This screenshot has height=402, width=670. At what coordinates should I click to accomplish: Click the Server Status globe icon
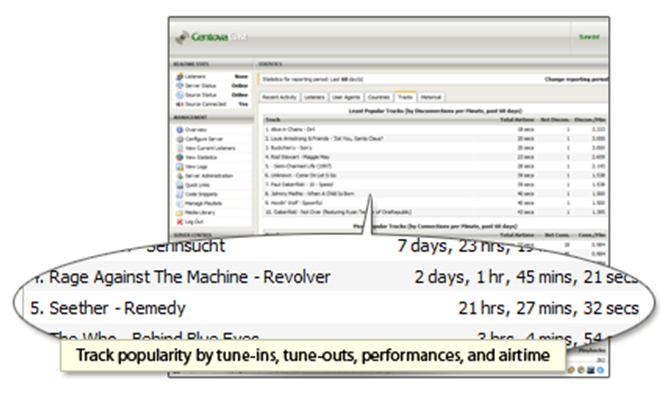tap(180, 86)
